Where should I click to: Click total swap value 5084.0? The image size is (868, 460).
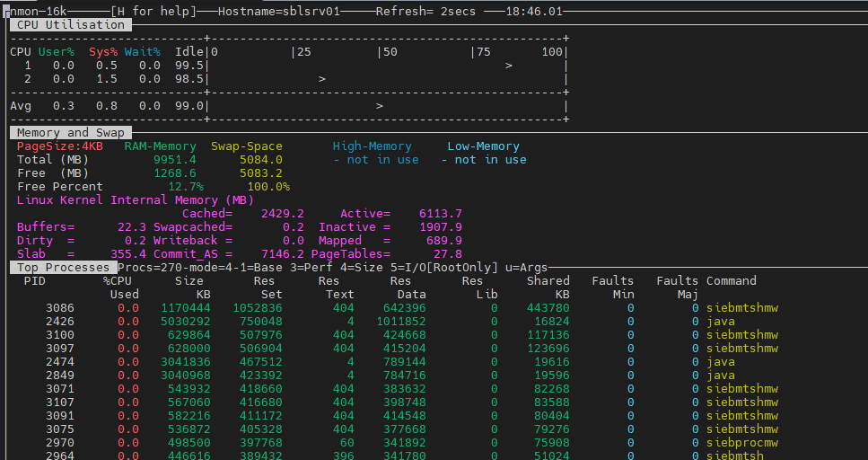(261, 160)
